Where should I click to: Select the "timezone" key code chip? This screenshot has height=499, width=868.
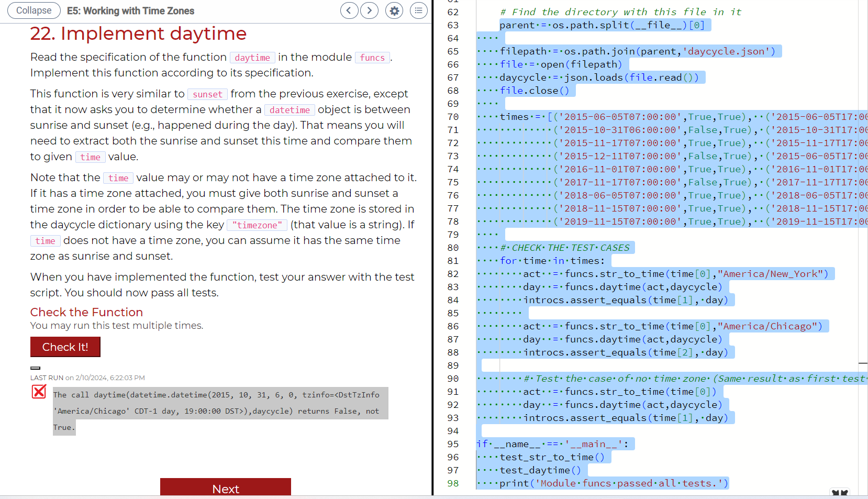click(x=257, y=225)
